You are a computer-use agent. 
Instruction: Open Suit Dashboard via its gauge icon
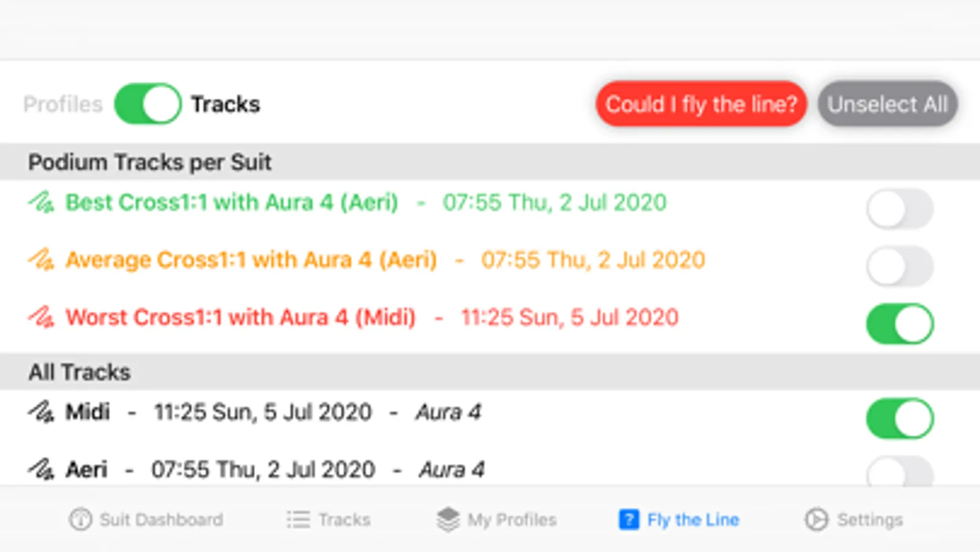tap(80, 519)
